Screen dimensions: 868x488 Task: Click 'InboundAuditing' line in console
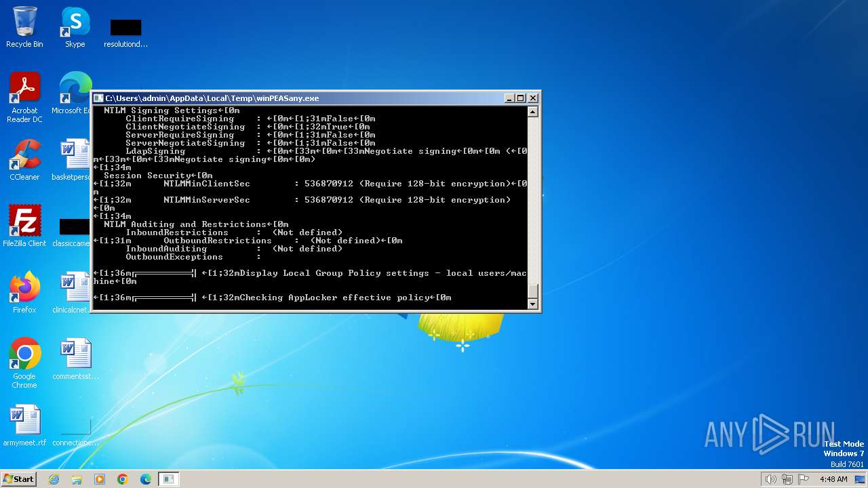[234, 249]
